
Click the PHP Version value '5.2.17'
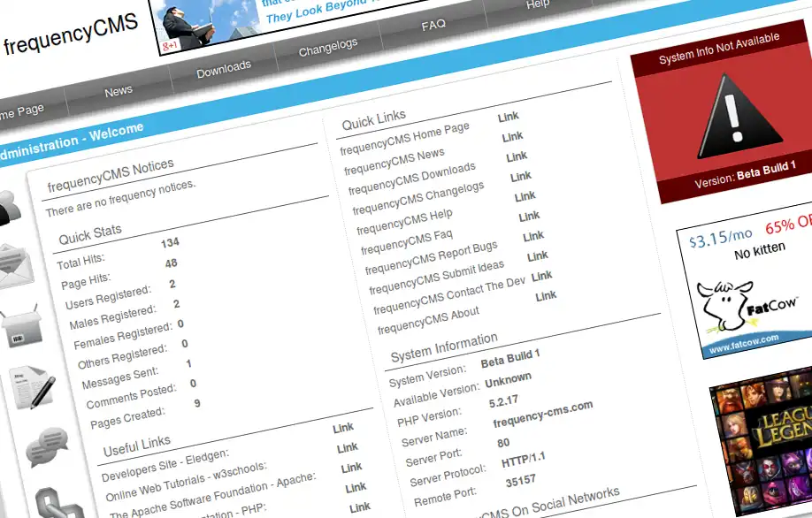[503, 401]
